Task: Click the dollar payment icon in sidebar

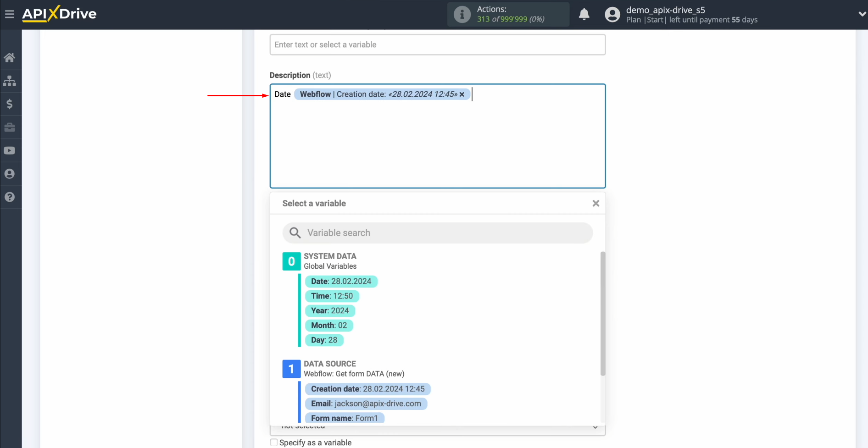Action: click(x=10, y=104)
